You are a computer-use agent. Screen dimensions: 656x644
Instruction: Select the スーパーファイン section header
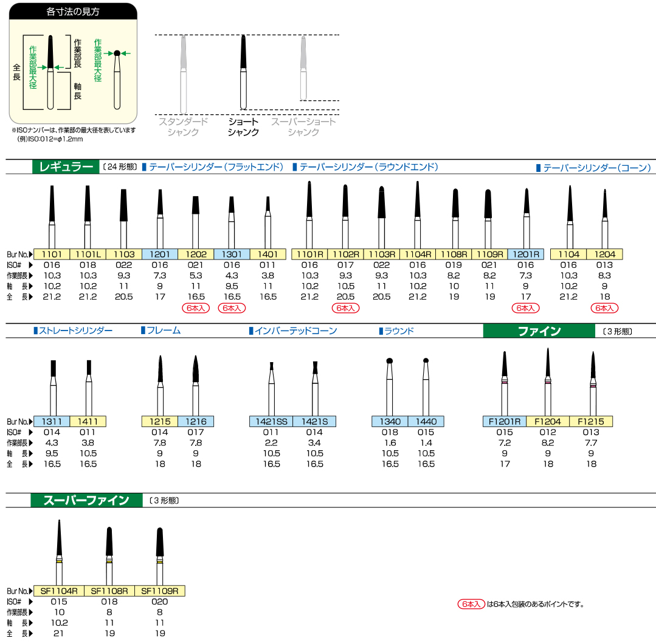[x=86, y=501]
